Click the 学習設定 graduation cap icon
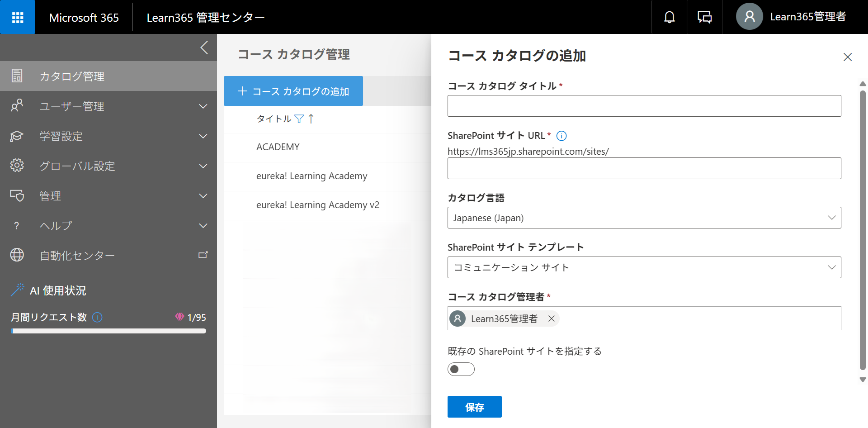Screen dimensions: 868x428 (x=17, y=136)
